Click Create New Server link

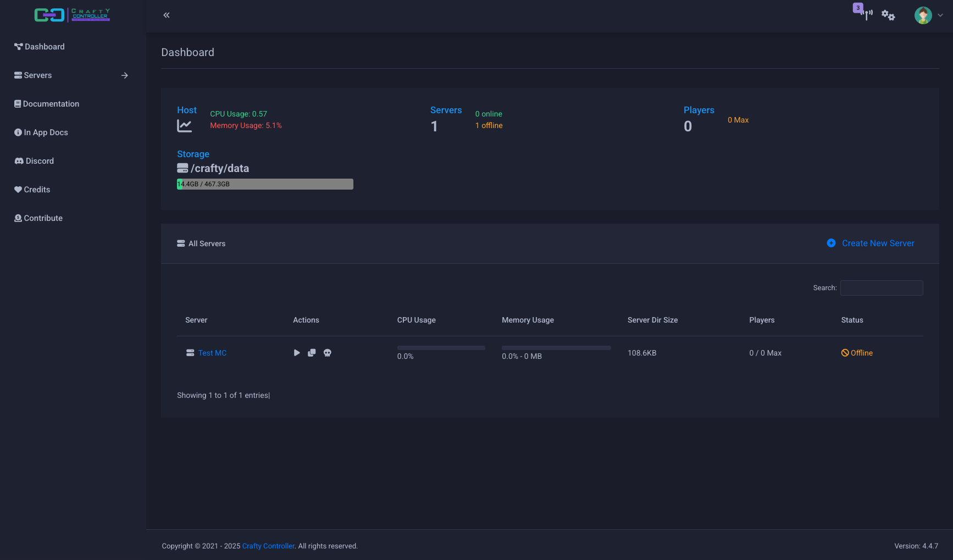878,243
